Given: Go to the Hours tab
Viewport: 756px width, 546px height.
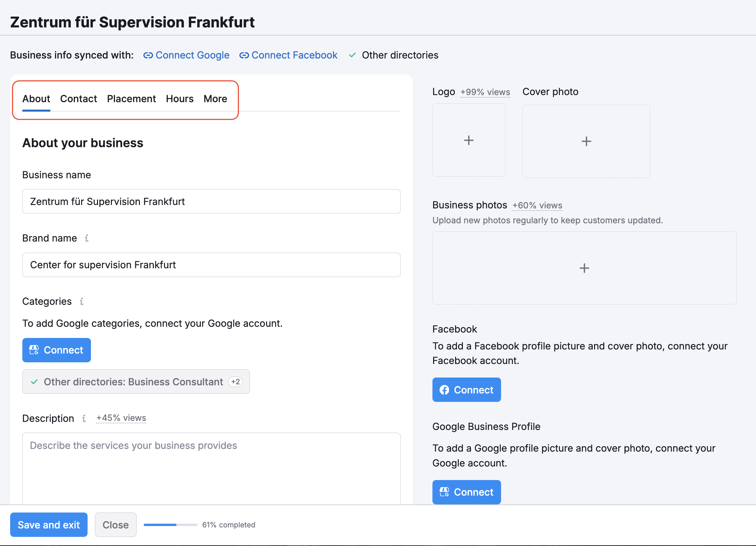Looking at the screenshot, I should 180,99.
